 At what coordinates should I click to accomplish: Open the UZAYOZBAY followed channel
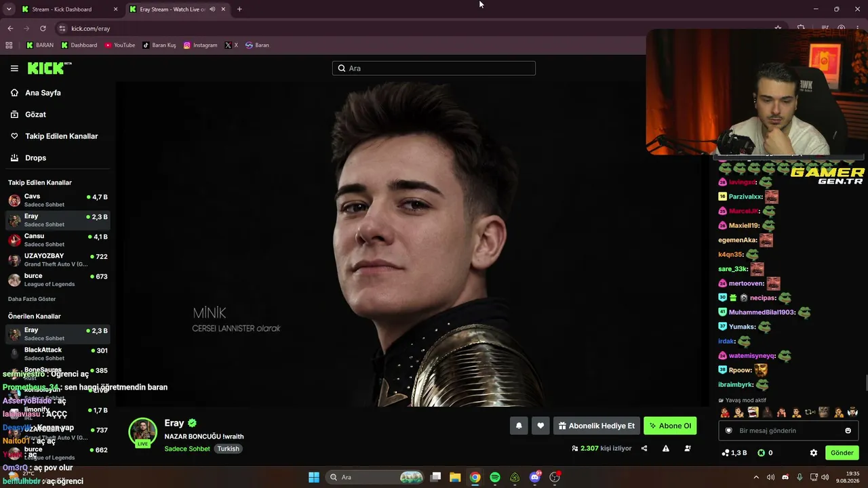pos(58,260)
